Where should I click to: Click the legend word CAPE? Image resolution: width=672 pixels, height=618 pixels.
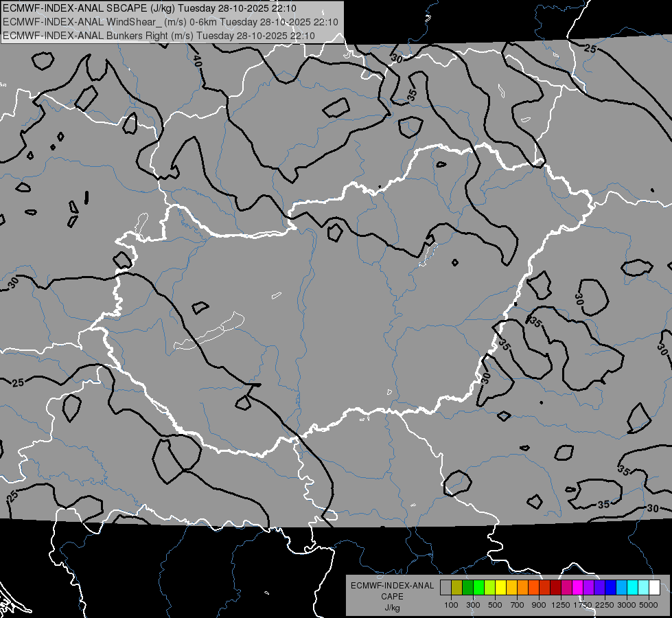point(392,597)
